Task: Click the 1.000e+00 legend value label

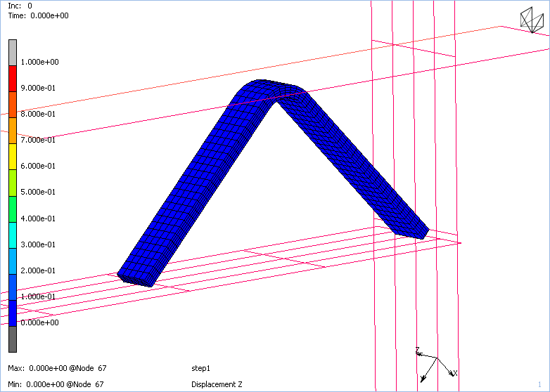Action: tap(40, 62)
